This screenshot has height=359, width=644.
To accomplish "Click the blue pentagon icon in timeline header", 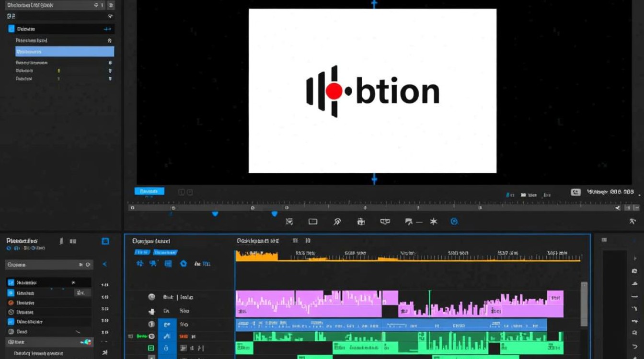I will click(x=183, y=264).
